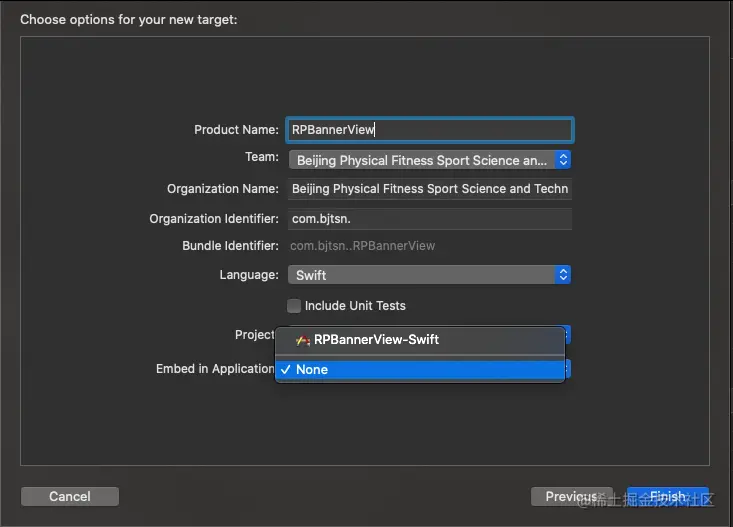Viewport: 733px width, 527px height.
Task: Click the Embed in Application popup arrows
Action: pos(567,369)
